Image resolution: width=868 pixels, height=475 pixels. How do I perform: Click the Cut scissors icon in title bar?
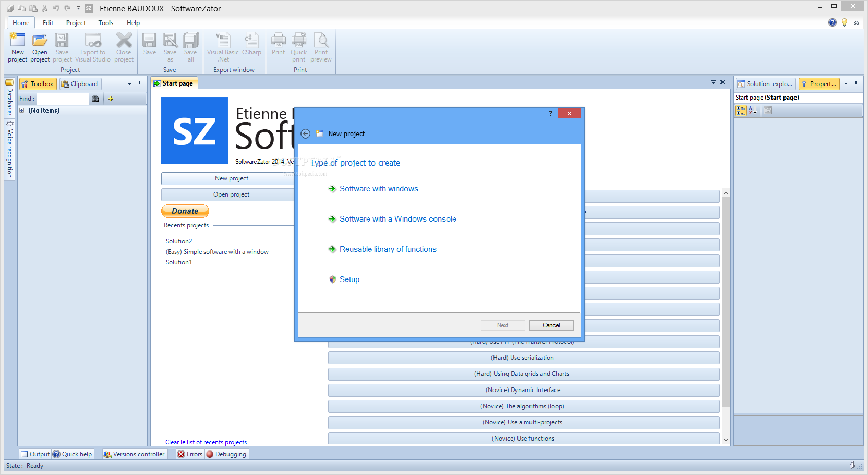coord(44,8)
